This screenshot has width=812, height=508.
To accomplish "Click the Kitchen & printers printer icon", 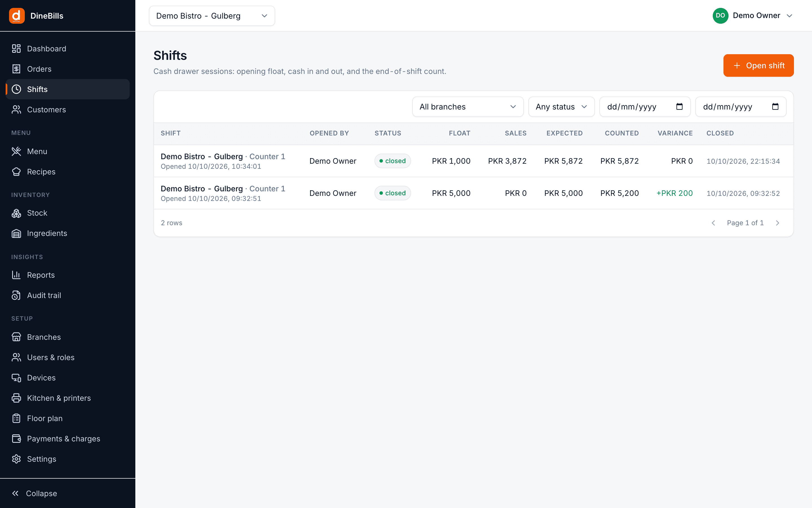I will coord(16,398).
